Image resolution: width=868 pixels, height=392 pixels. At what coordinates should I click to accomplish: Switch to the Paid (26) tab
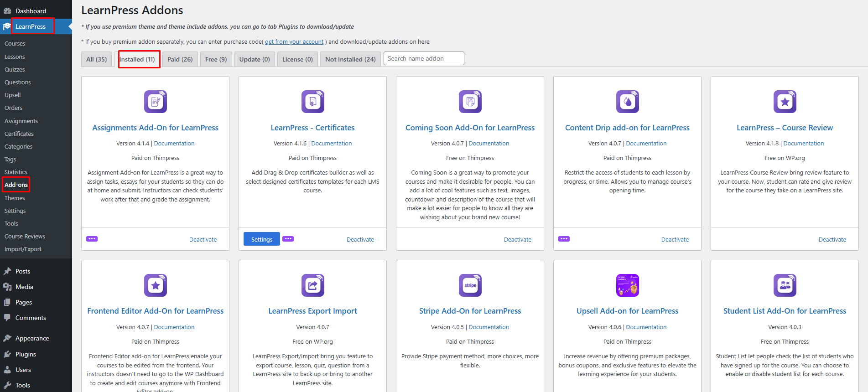(180, 59)
